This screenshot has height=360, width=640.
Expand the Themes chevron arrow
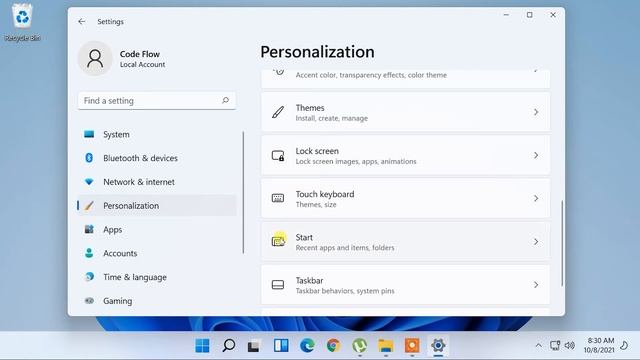click(536, 112)
